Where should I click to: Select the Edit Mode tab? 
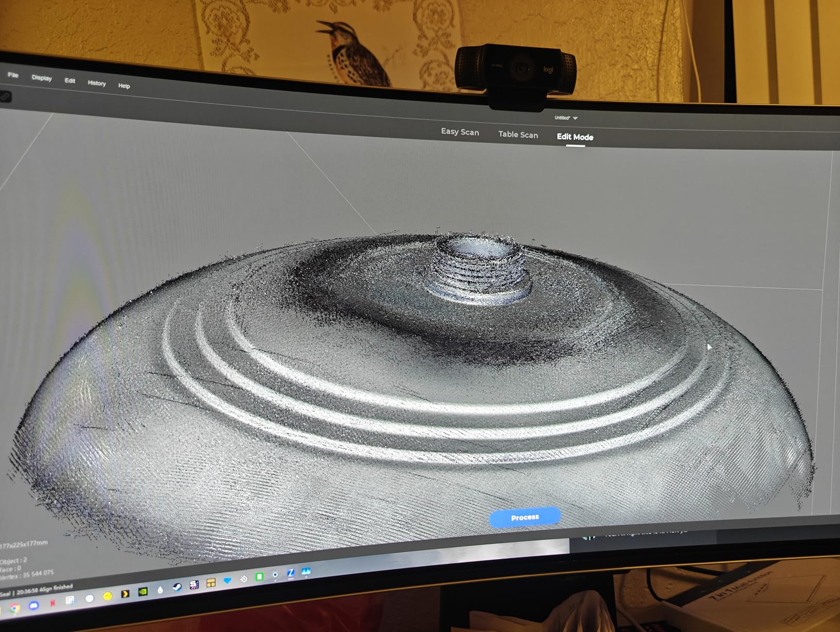coord(575,137)
